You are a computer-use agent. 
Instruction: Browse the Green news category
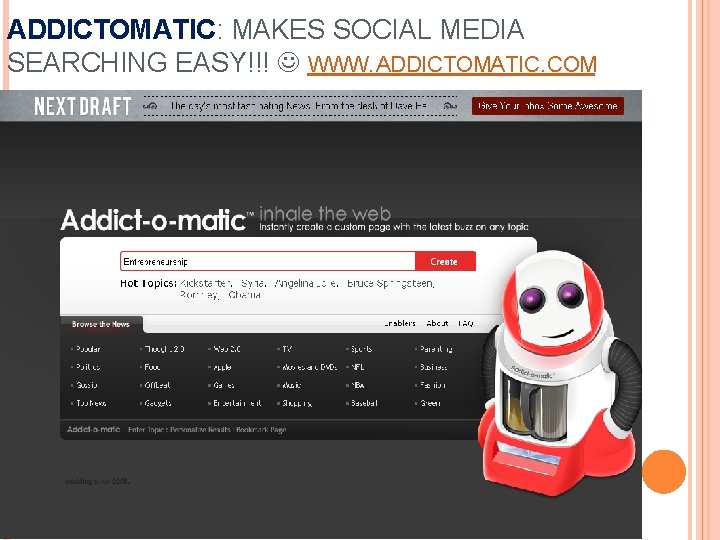(430, 403)
